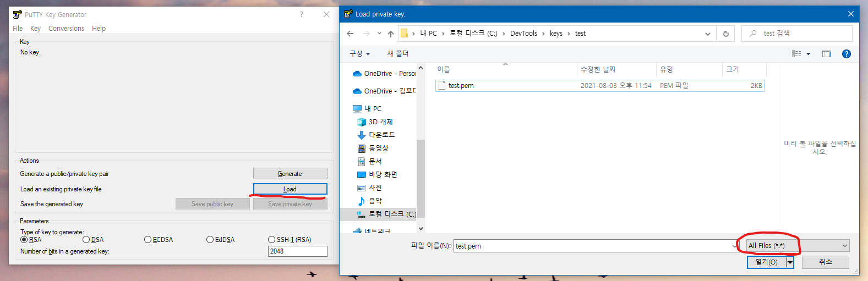The image size is (868, 281).
Task: Sort files by 이름 column header
Action: pos(505,69)
